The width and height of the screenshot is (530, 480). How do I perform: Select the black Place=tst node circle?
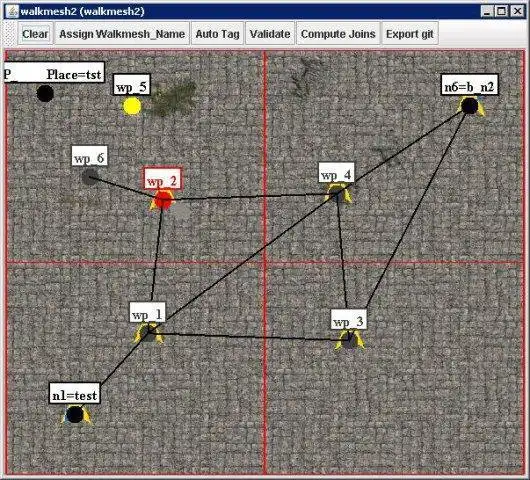(45, 93)
